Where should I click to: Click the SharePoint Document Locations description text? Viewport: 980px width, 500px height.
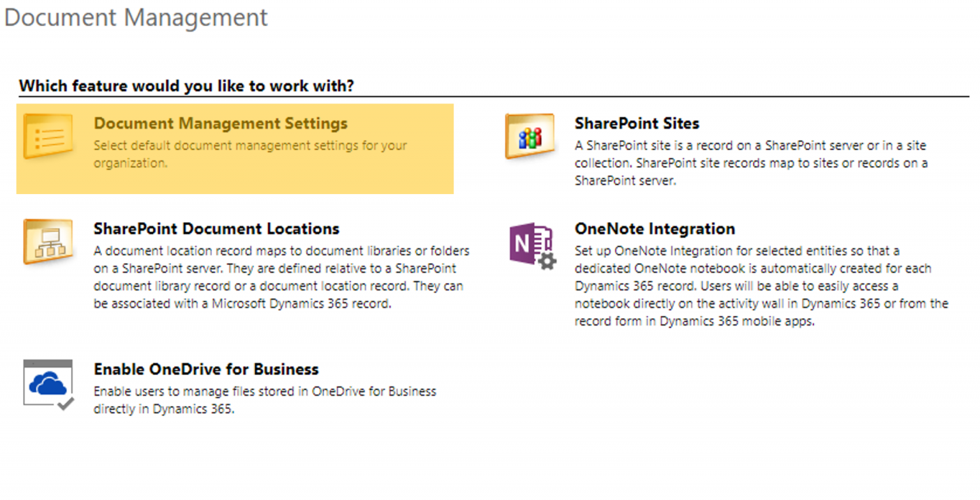[x=281, y=277]
